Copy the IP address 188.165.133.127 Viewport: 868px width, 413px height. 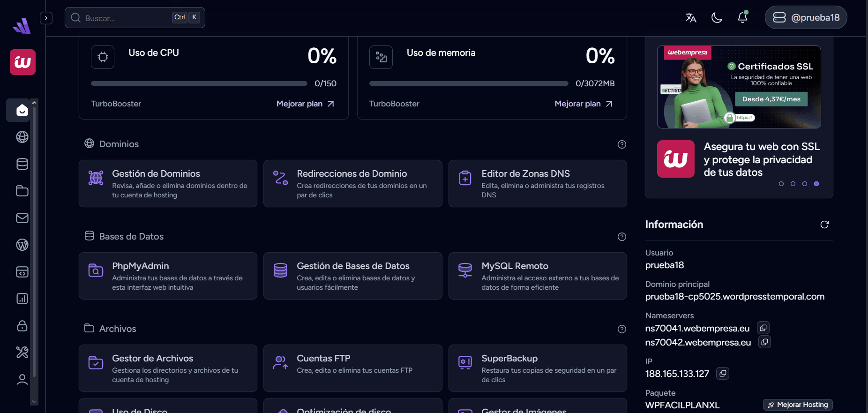[x=723, y=374]
